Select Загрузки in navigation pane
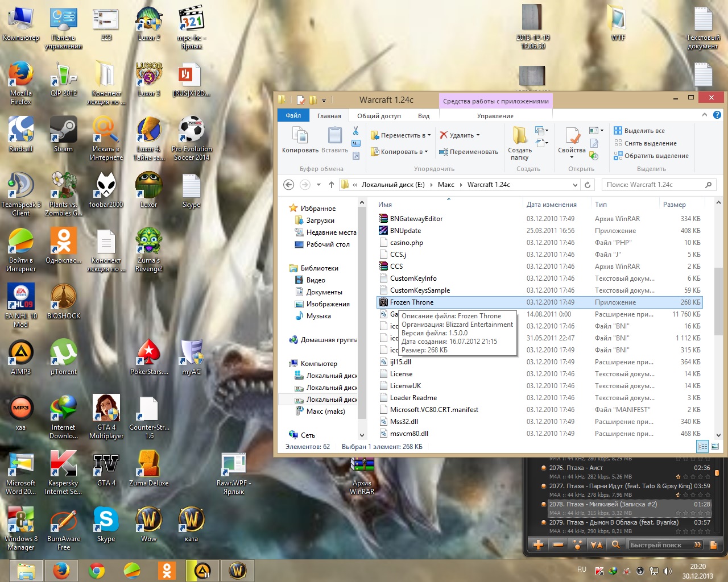This screenshot has width=728, height=582. (x=320, y=221)
